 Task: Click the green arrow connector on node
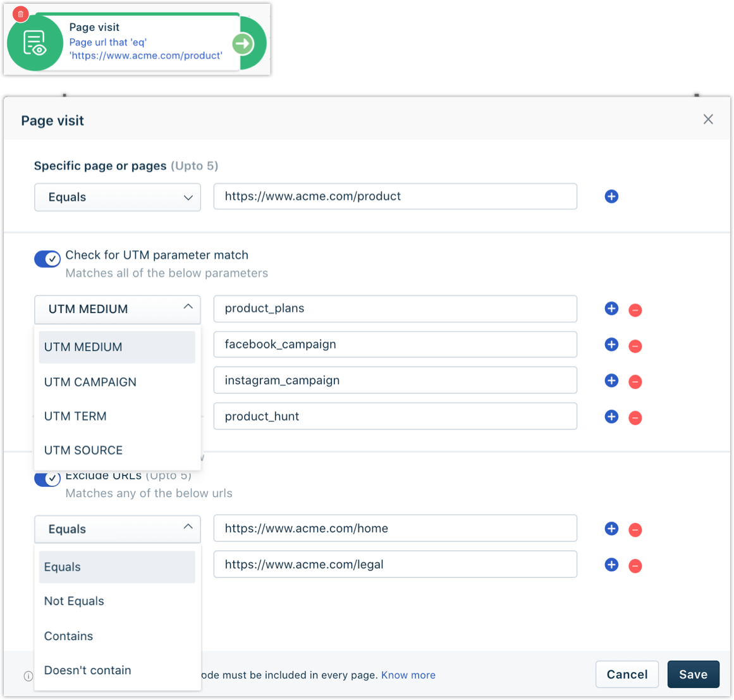243,44
